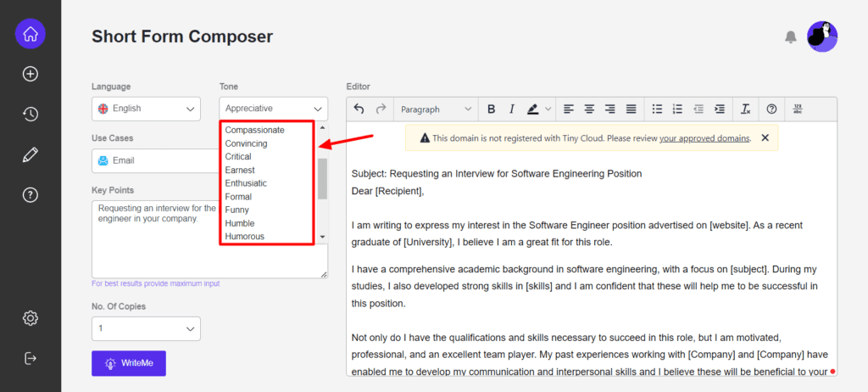Open the Language dropdown showing English
Screen dimensions: 868x392
tap(146, 109)
